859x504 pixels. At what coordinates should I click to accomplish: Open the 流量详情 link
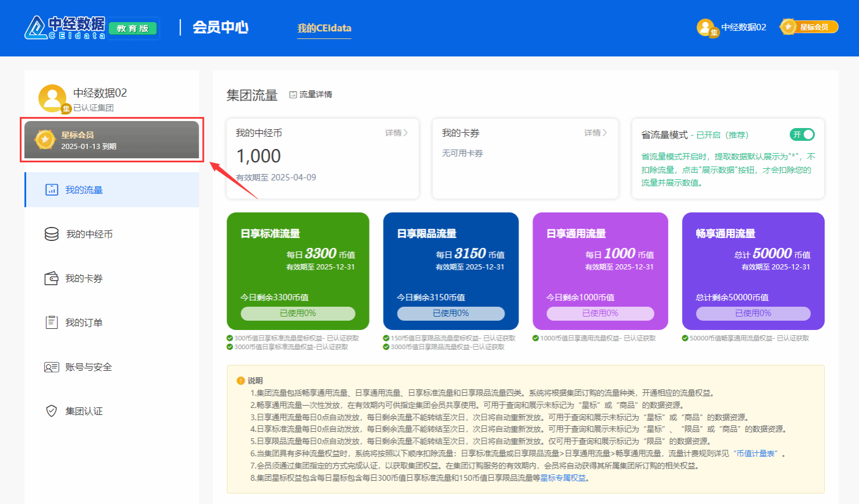[x=315, y=94]
